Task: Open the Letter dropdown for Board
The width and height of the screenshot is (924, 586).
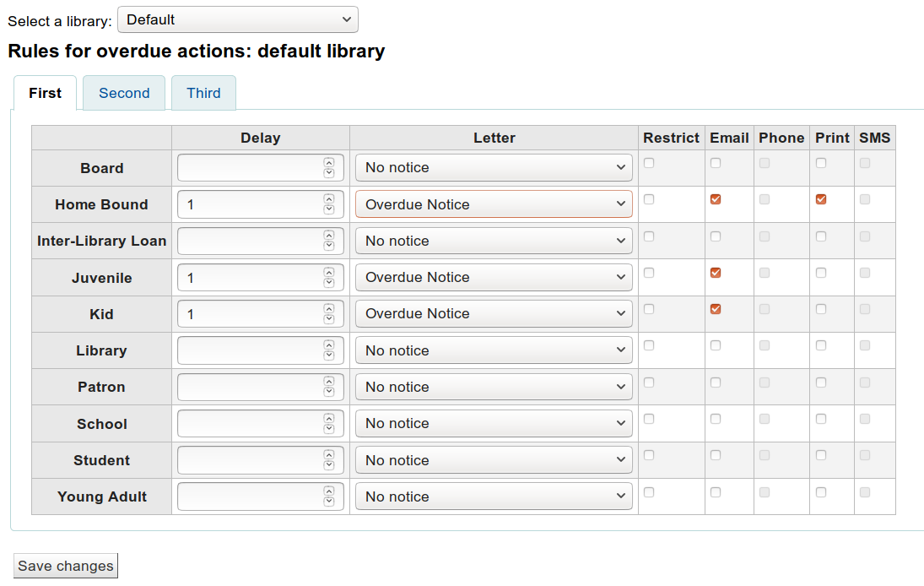Action: [494, 168]
